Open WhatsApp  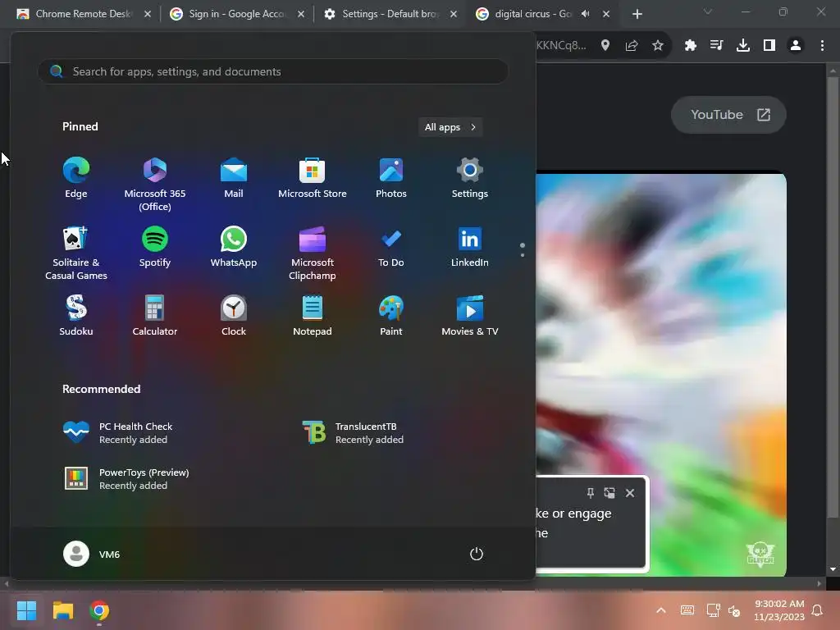234,246
